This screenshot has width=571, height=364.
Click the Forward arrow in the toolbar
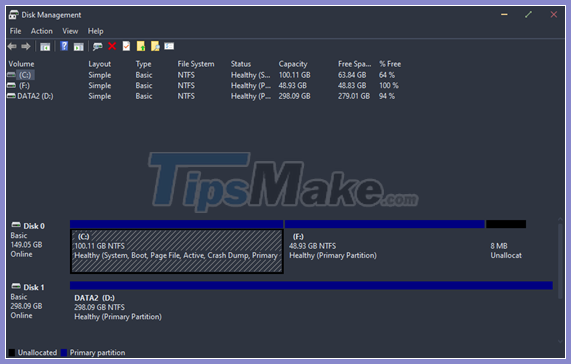(x=26, y=46)
